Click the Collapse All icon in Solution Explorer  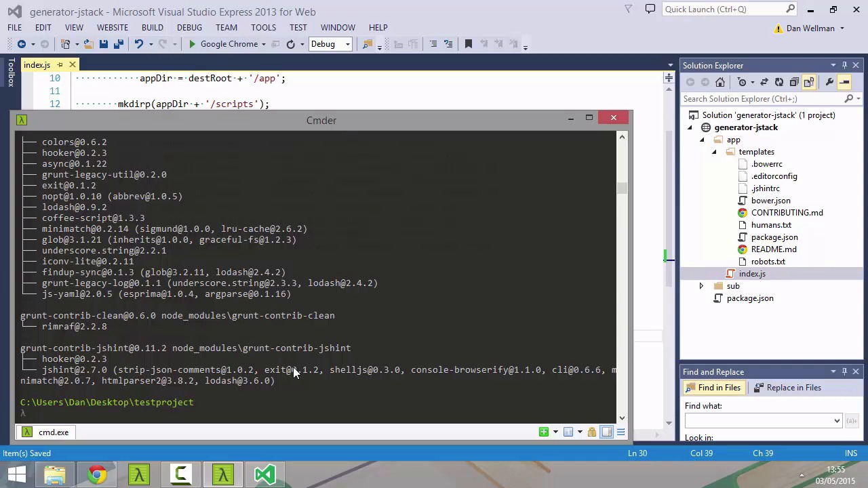tap(793, 82)
